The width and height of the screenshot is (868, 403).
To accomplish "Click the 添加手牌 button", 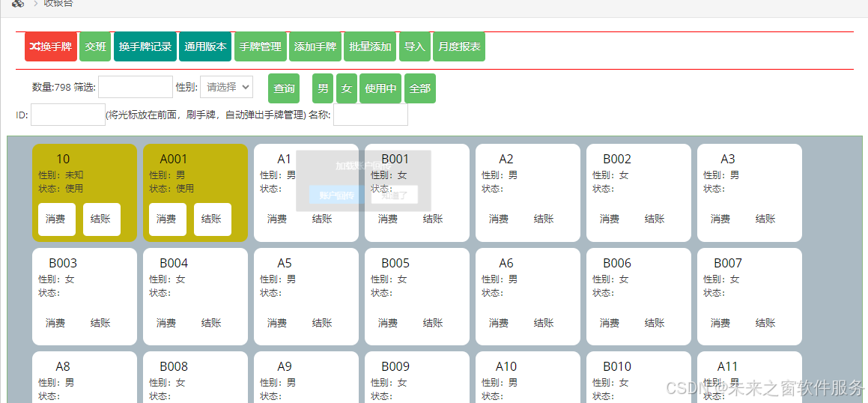I will 315,46.
